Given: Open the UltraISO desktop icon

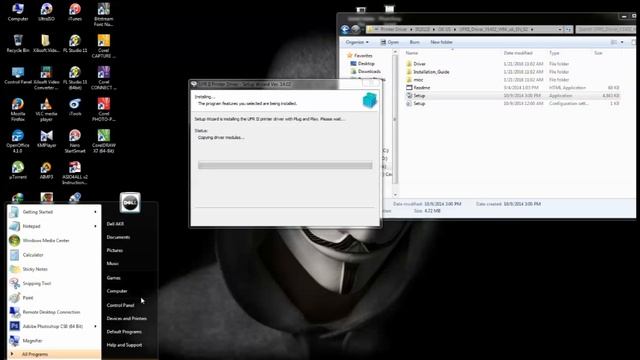Looking at the screenshot, I should 46,12.
